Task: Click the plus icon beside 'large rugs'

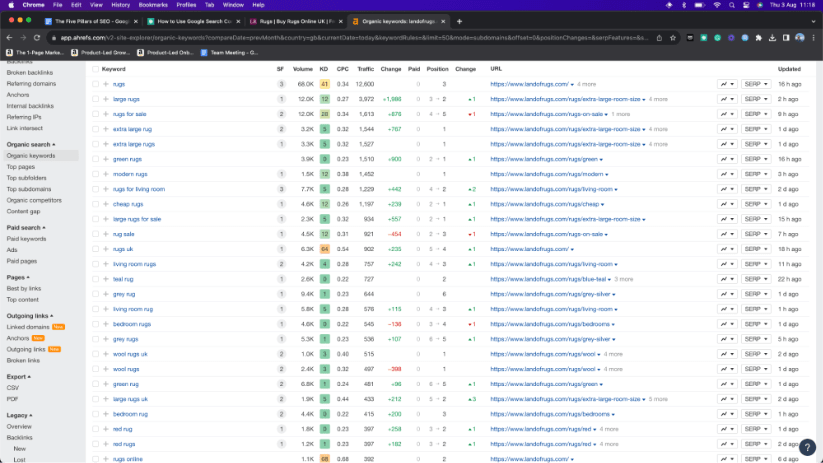Action: click(106, 99)
